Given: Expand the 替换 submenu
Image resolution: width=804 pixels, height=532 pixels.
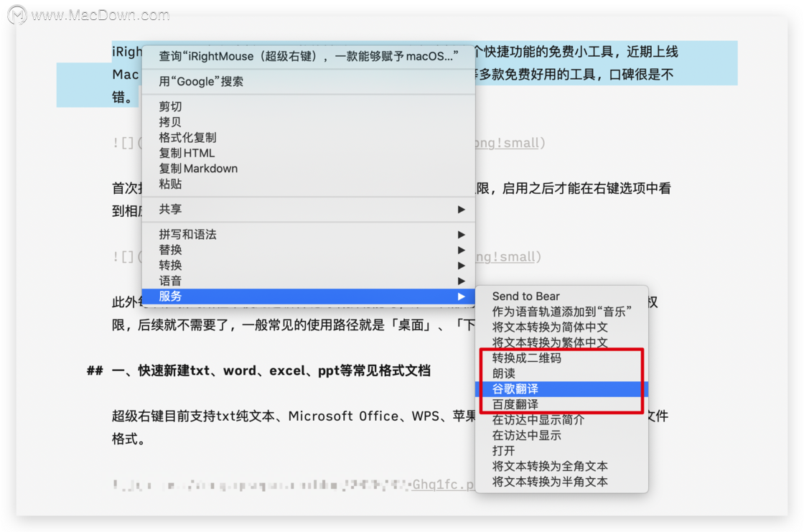Looking at the screenshot, I should [x=308, y=250].
